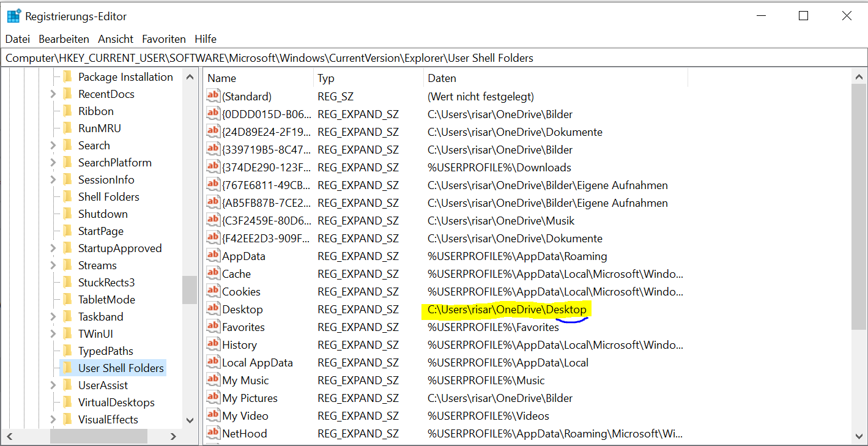This screenshot has width=868, height=446.
Task: Select the Shutdown tree key
Action: click(x=103, y=214)
